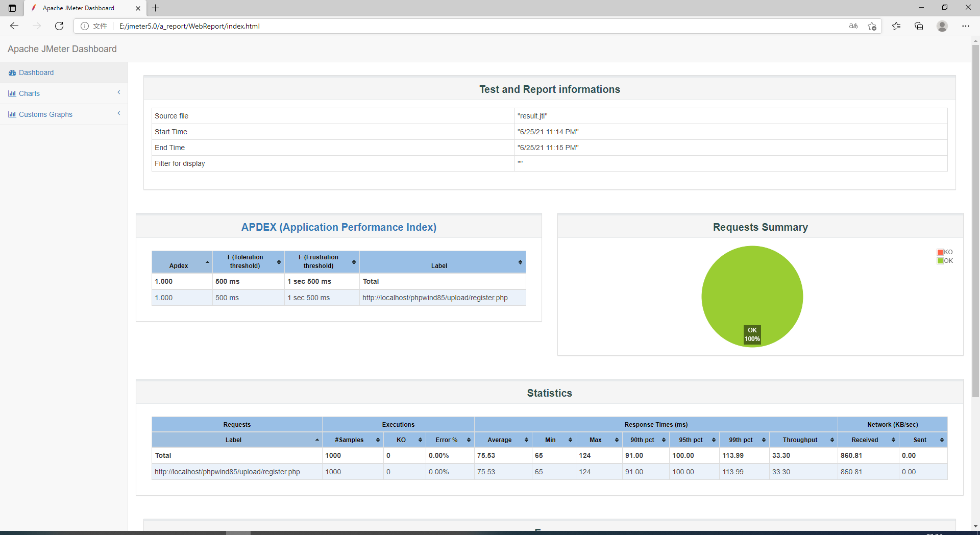The width and height of the screenshot is (980, 535).
Task: Expand the Charts menu chevron
Action: (x=119, y=92)
